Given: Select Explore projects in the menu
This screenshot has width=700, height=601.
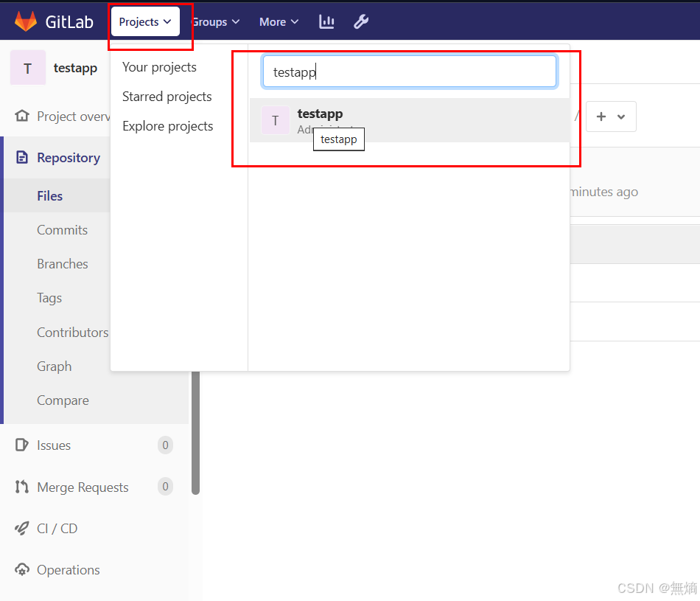Looking at the screenshot, I should coord(168,126).
